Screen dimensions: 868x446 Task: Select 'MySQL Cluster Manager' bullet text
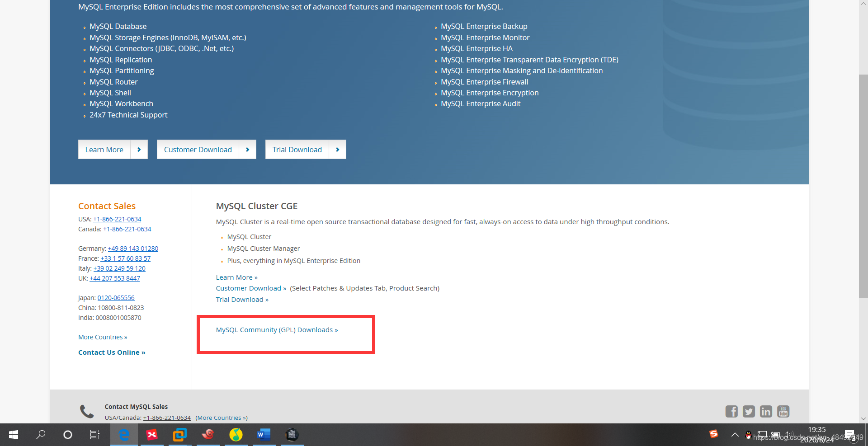(263, 249)
